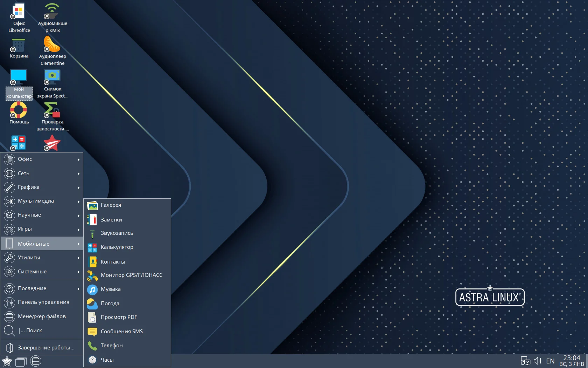Click the clock showing 23:04

pyautogui.click(x=571, y=358)
